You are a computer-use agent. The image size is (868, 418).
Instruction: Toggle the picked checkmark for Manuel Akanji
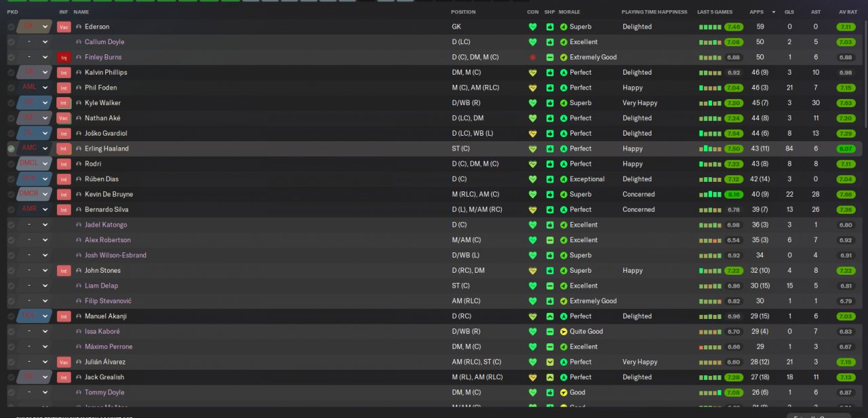11,316
